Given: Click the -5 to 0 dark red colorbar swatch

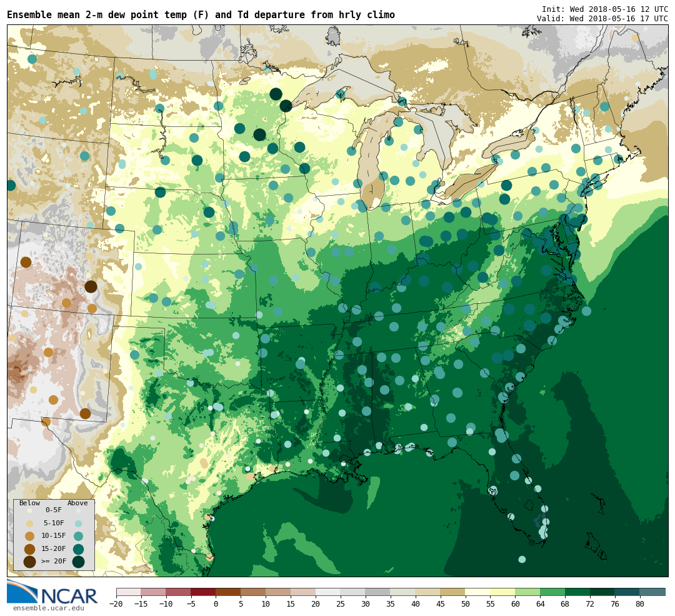Looking at the screenshot, I should (x=204, y=592).
